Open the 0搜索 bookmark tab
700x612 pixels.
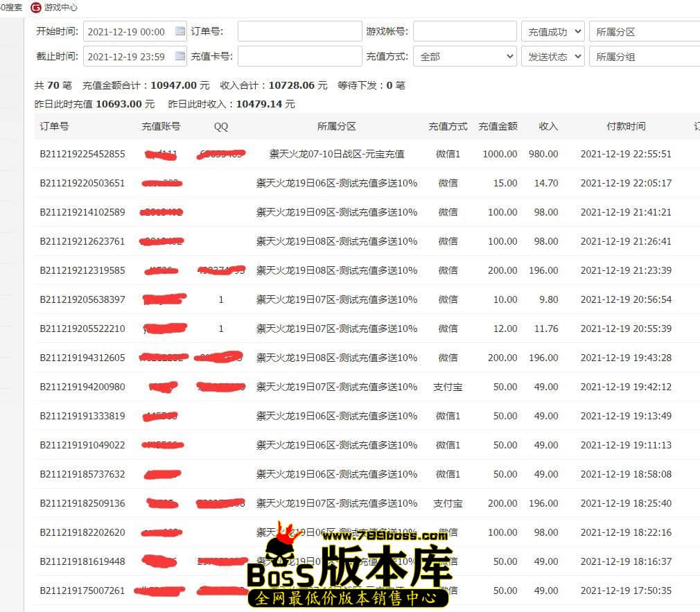click(11, 8)
